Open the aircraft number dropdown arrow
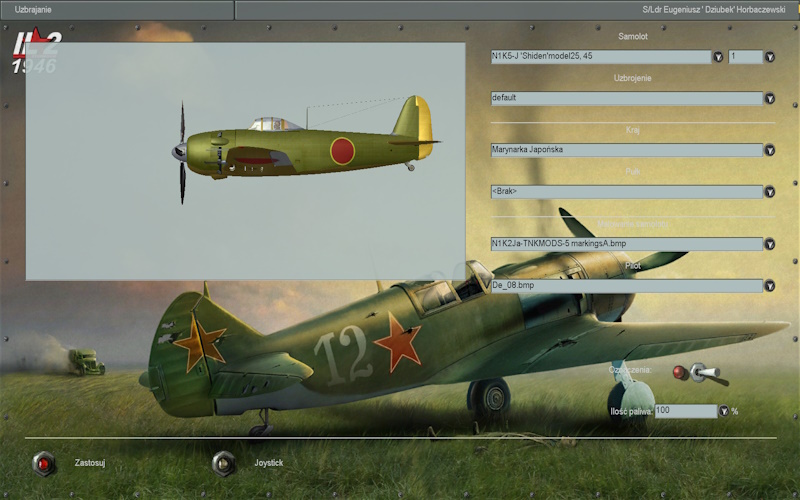 pos(769,57)
